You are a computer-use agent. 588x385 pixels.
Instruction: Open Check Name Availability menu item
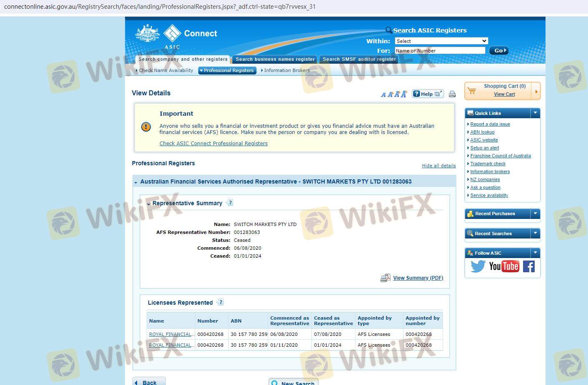166,70
